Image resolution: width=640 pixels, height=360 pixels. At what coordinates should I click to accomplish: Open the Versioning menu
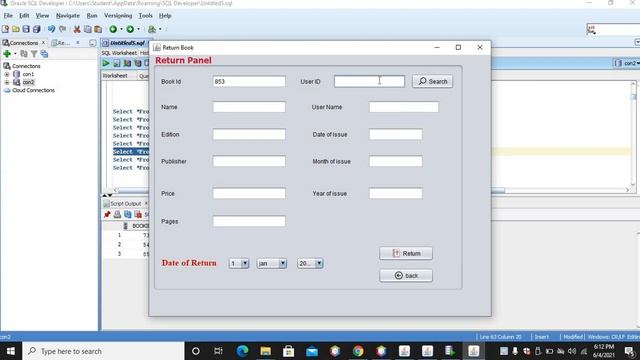point(118,16)
